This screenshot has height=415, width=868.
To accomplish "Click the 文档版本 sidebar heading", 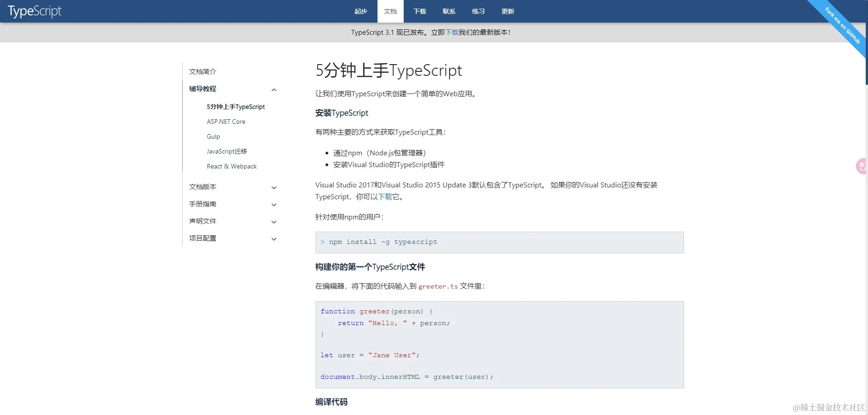I will coord(203,187).
